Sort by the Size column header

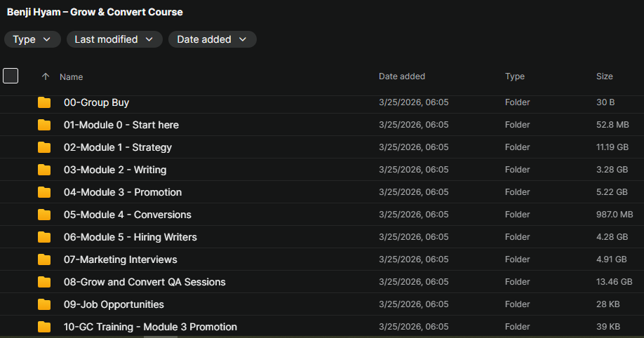tap(604, 76)
